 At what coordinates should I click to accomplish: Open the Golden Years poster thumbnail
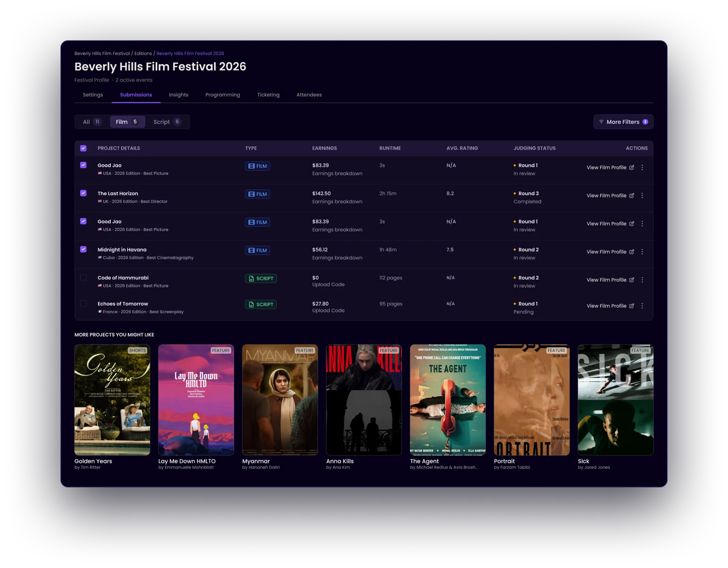click(112, 400)
